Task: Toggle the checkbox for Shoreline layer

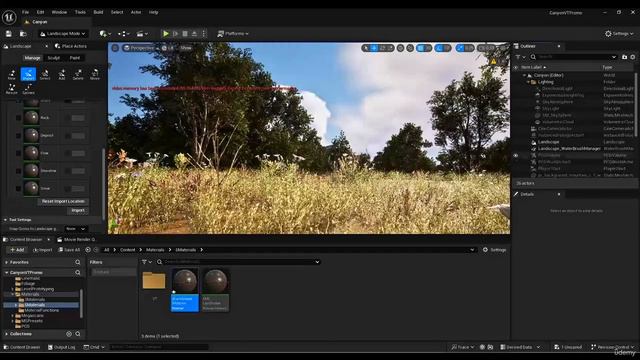Action: coord(18,171)
